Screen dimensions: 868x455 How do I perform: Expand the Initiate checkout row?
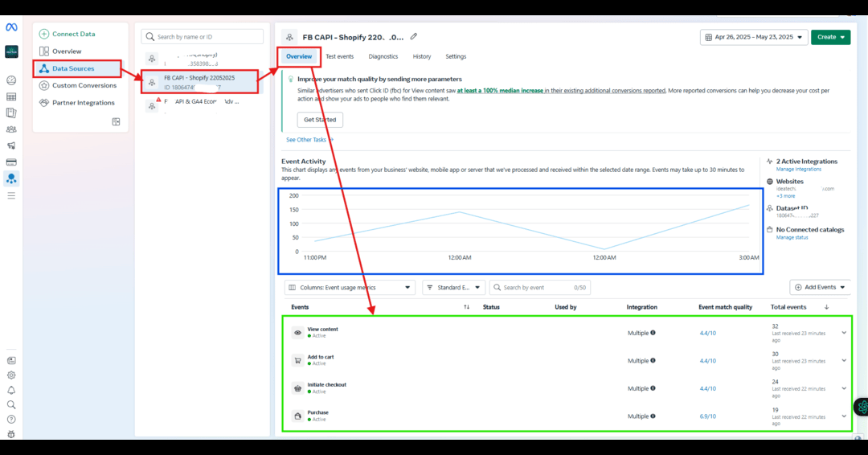[x=844, y=388]
